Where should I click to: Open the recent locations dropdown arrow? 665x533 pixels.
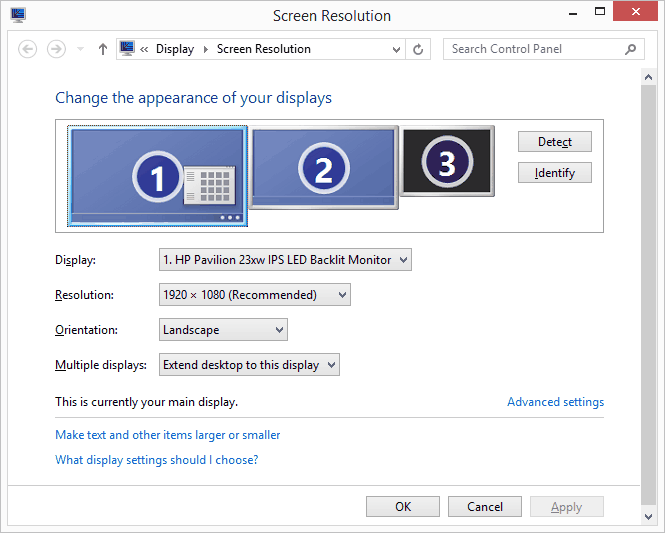point(80,49)
